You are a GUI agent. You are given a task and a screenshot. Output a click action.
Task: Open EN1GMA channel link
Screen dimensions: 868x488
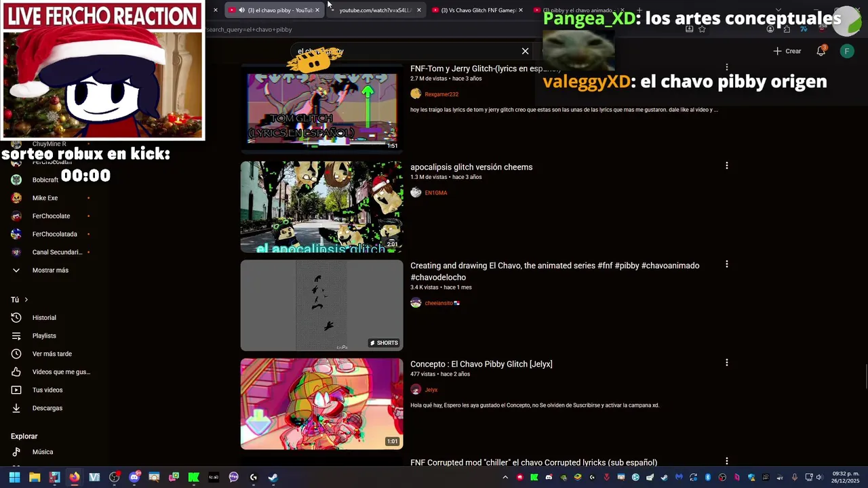coord(436,192)
